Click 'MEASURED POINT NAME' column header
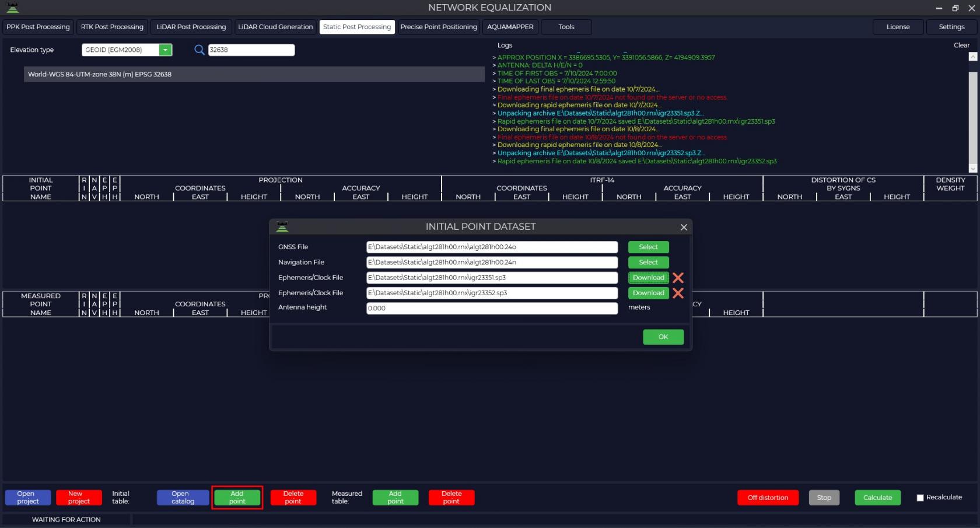Viewport: 980px width, 528px height. click(x=41, y=304)
